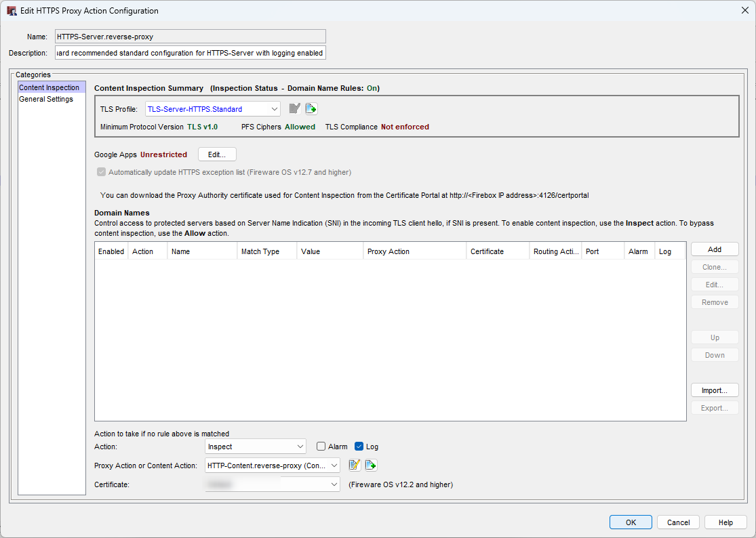
Task: Click the Alarm column header
Action: click(x=640, y=251)
